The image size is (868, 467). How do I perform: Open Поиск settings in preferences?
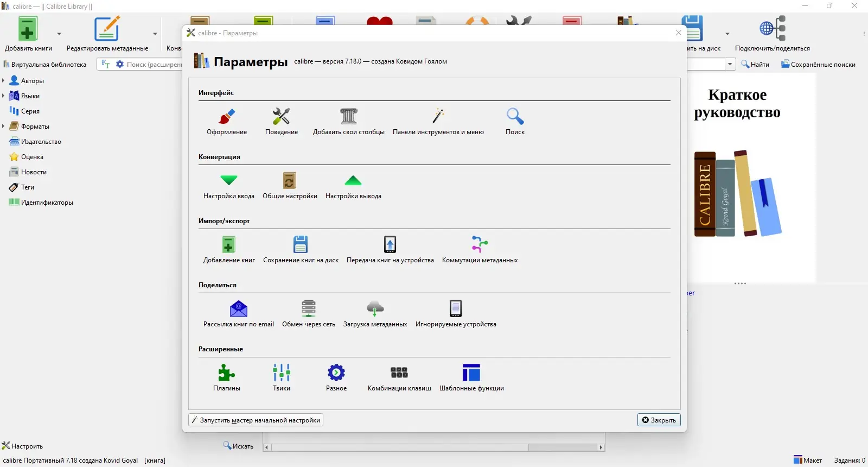coord(515,122)
